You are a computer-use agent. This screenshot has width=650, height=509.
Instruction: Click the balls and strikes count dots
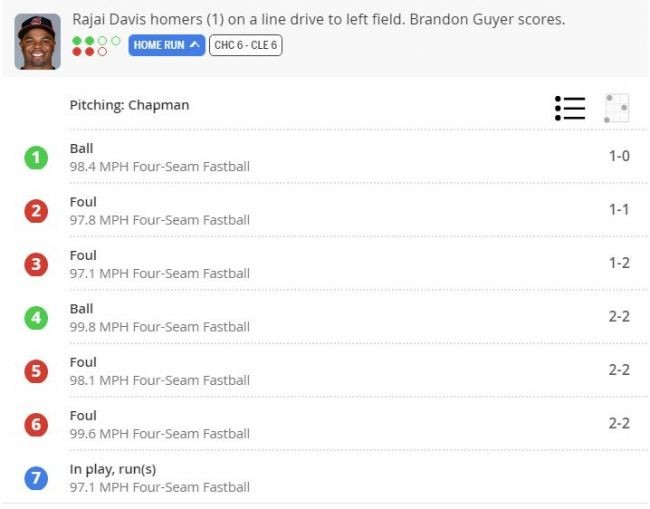[x=96, y=46]
